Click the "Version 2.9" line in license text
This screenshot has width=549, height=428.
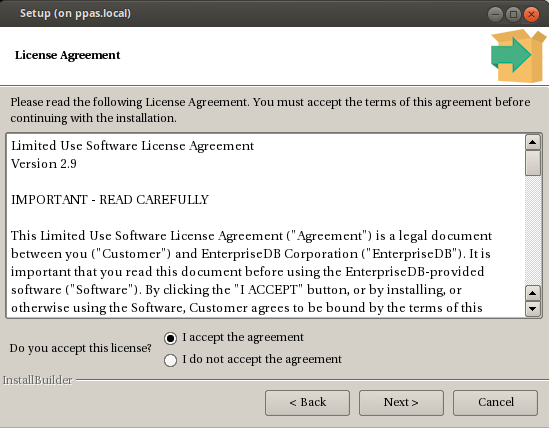click(44, 164)
